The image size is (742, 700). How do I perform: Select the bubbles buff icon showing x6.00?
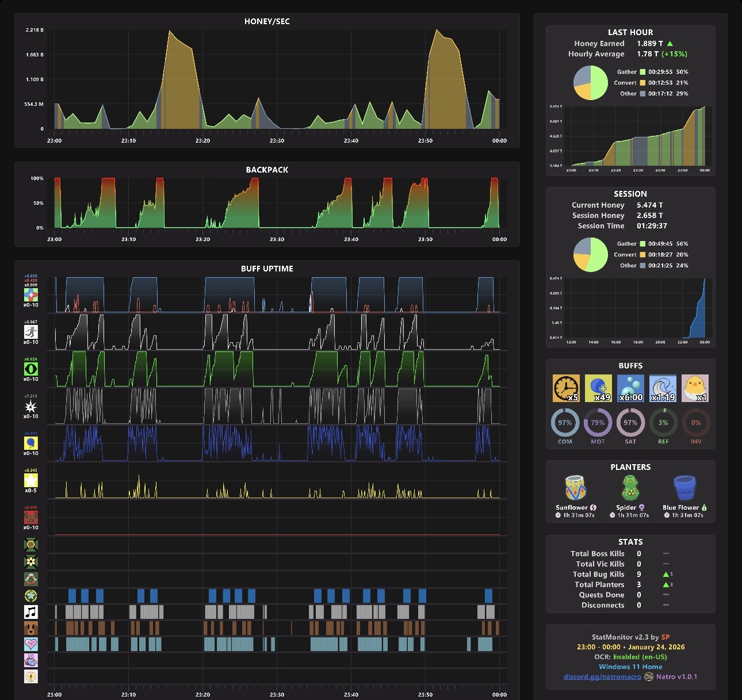630,388
